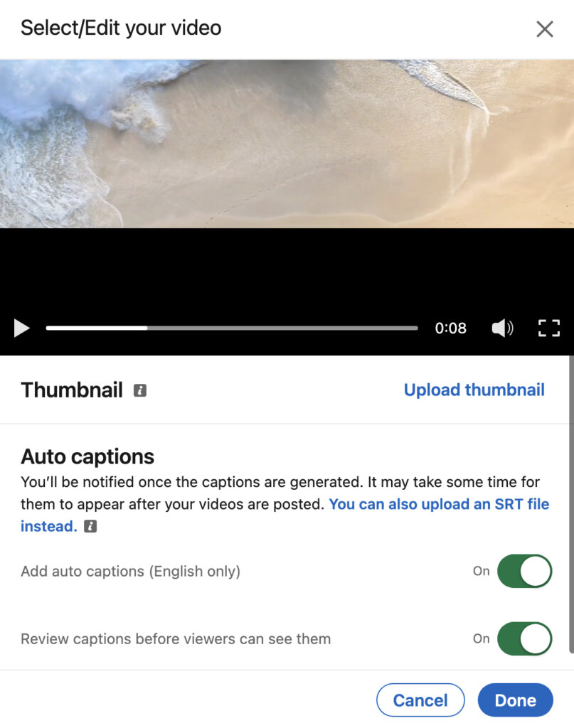
Task: Click the Auto captions section heading
Action: 87,457
